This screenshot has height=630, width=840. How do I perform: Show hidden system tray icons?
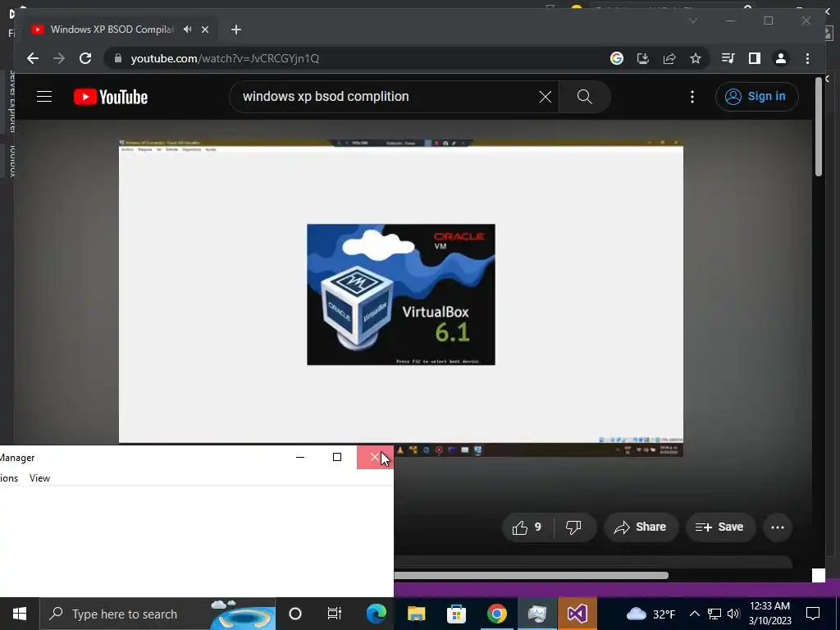point(694,614)
